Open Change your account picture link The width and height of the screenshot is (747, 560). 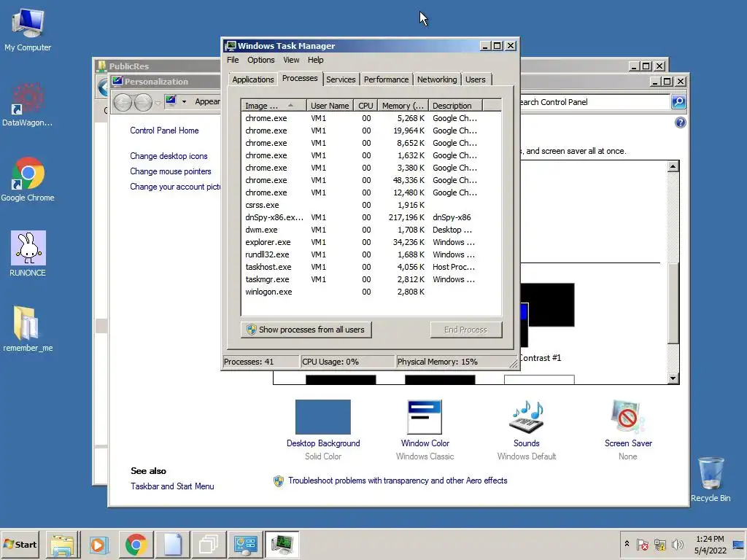point(175,187)
